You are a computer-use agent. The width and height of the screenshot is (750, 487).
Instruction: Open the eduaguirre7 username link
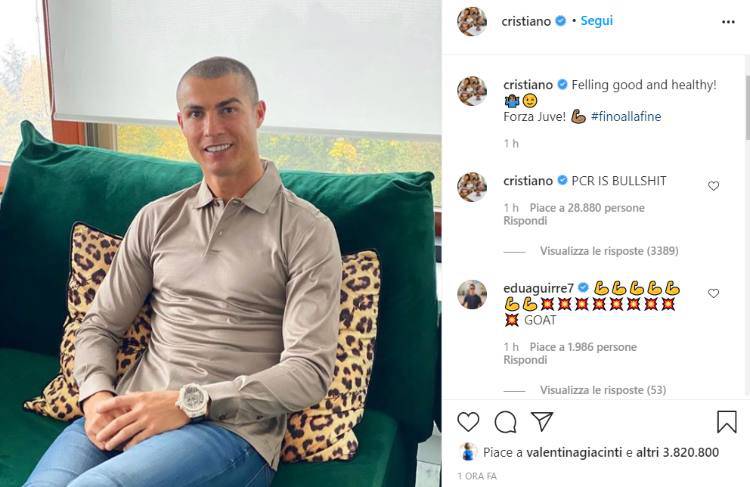[538, 288]
